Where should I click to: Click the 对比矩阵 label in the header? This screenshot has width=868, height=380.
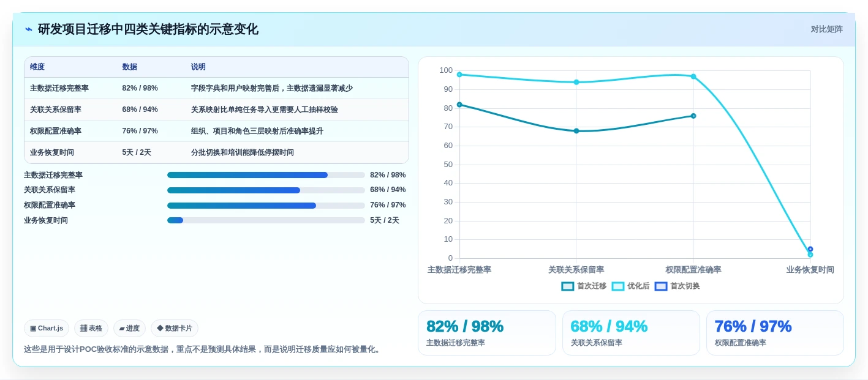point(826,29)
